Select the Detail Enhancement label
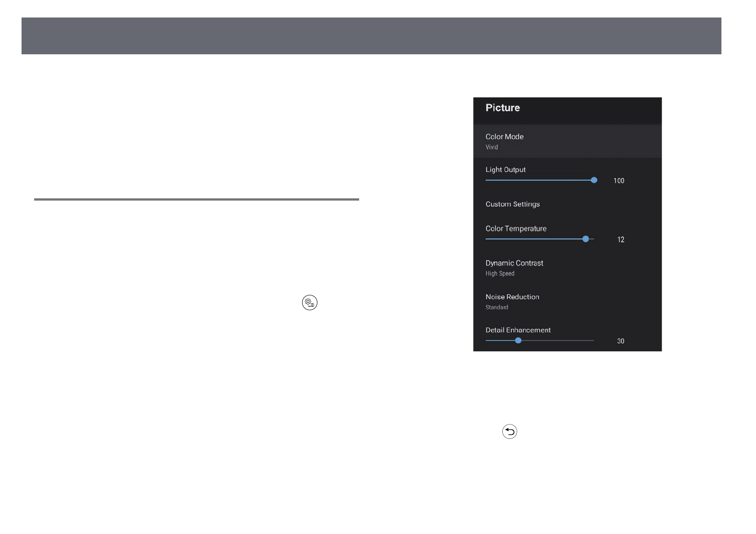Screen dimensions: 756x534 click(x=518, y=330)
